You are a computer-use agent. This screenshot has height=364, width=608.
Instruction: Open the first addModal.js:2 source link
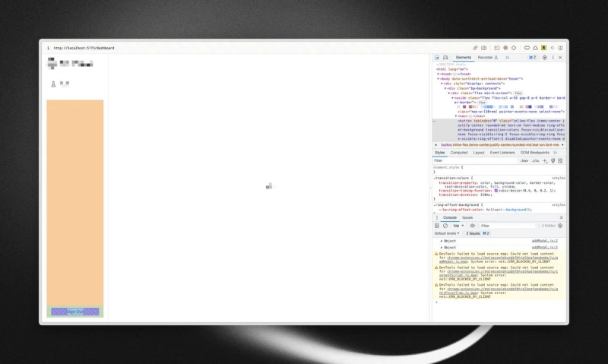[544, 241]
